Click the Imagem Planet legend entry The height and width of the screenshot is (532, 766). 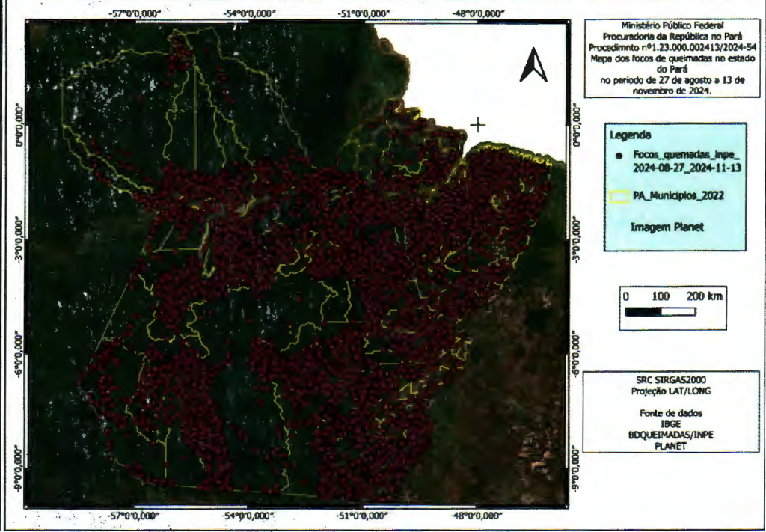(x=667, y=227)
